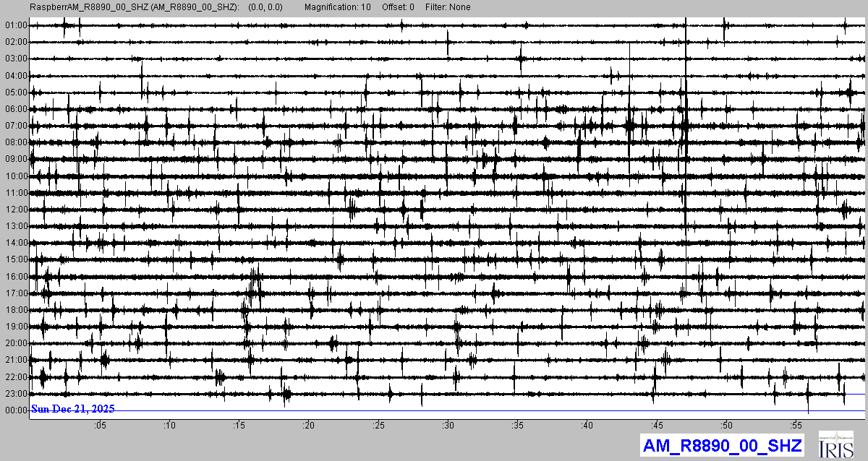Click the :05 minute axis marker

point(100,426)
